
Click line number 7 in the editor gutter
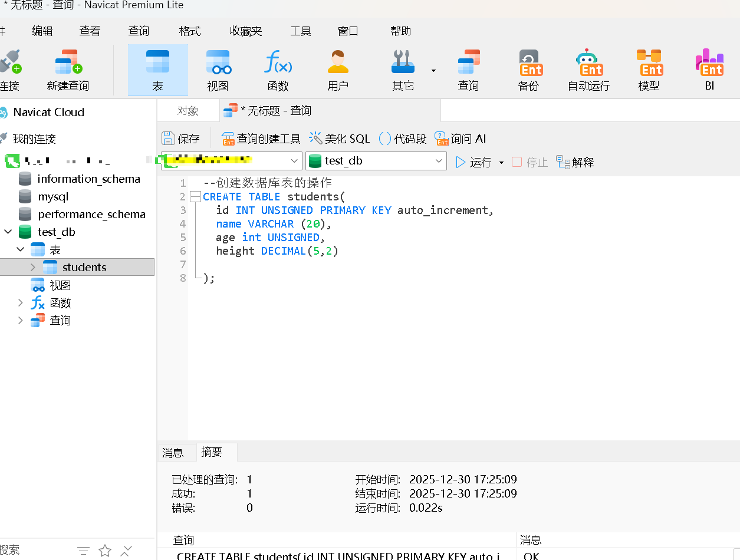[183, 264]
